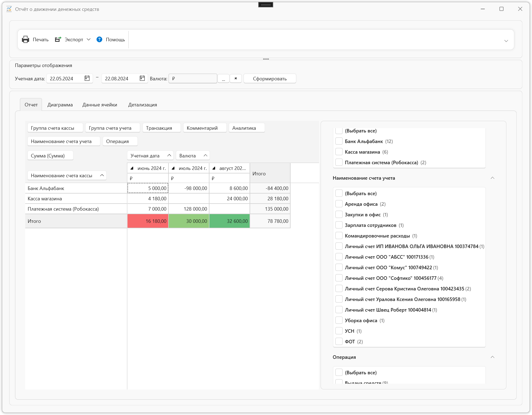Toggle sort on Учетная дата column field
The image size is (532, 415).
pos(150,156)
